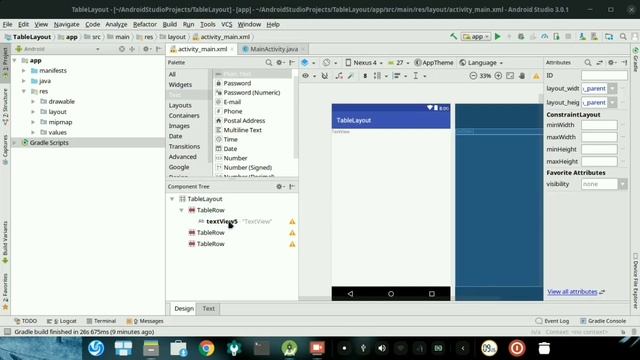
Task: Click the Scroll from Source icon in Project panel
Action: click(122, 49)
